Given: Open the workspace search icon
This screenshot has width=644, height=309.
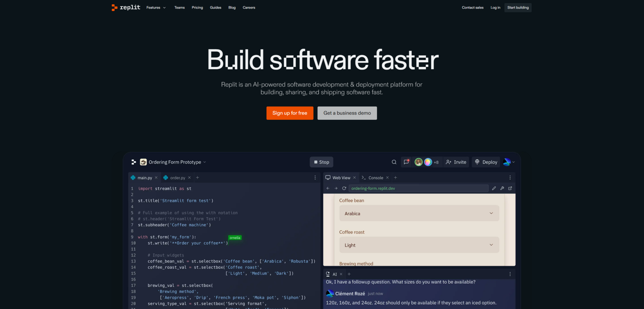Looking at the screenshot, I should click(x=394, y=162).
